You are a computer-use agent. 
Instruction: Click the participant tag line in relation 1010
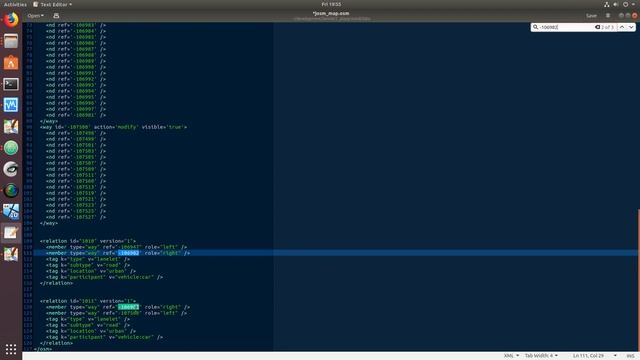click(x=104, y=277)
